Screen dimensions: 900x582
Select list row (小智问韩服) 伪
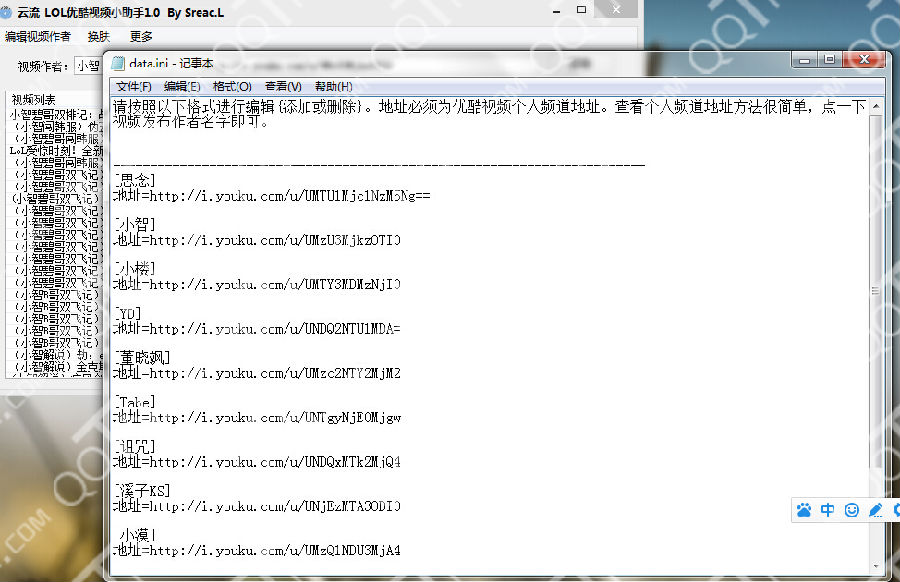57,126
